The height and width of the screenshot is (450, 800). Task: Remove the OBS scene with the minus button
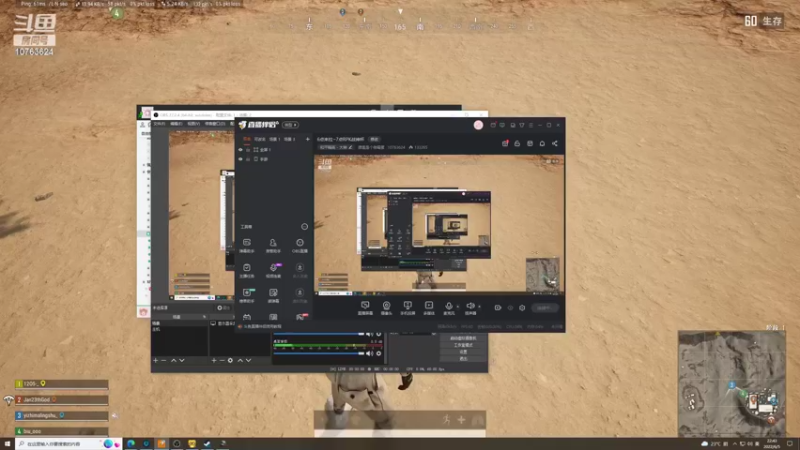tap(164, 360)
